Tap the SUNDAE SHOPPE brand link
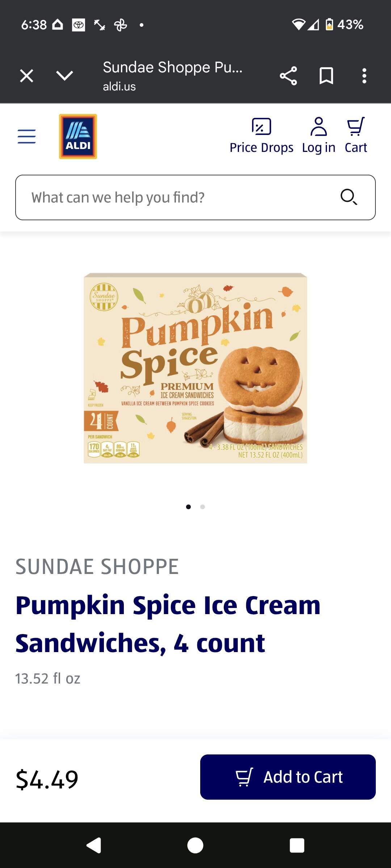Screen dimensions: 391x868 coord(97,566)
